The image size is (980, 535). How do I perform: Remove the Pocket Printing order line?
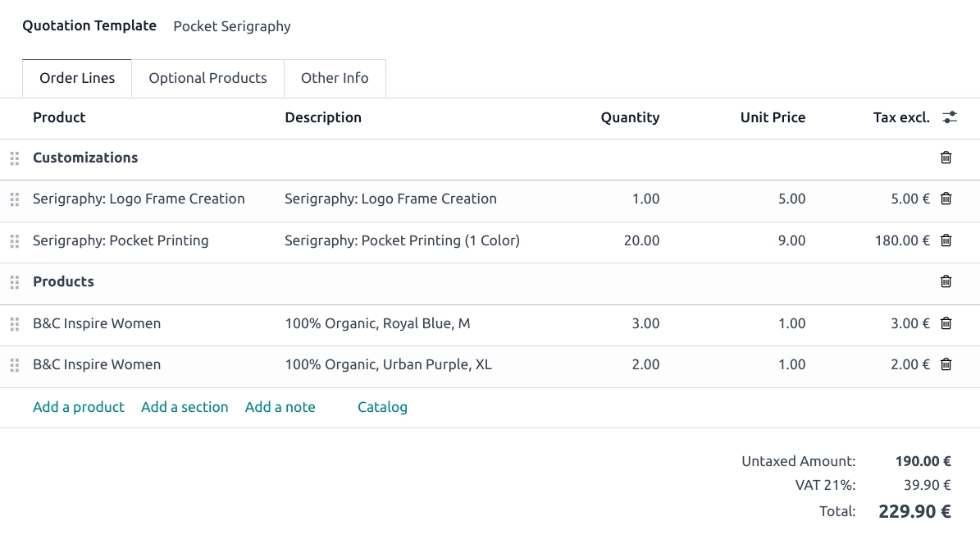pos(946,240)
